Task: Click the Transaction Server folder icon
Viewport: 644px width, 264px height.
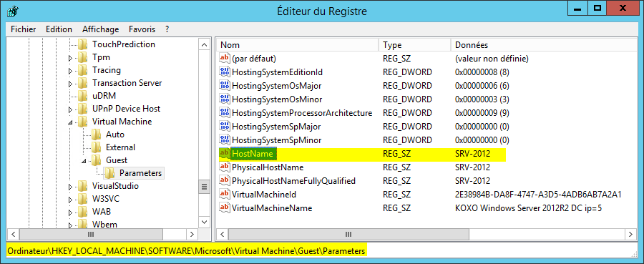Action: tap(83, 83)
